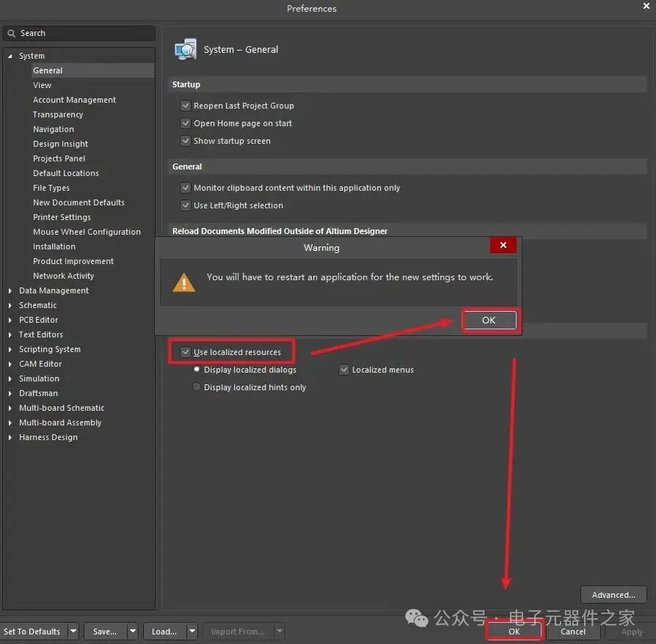Click the Cancel button in Preferences
The width and height of the screenshot is (656, 644).
573,632
